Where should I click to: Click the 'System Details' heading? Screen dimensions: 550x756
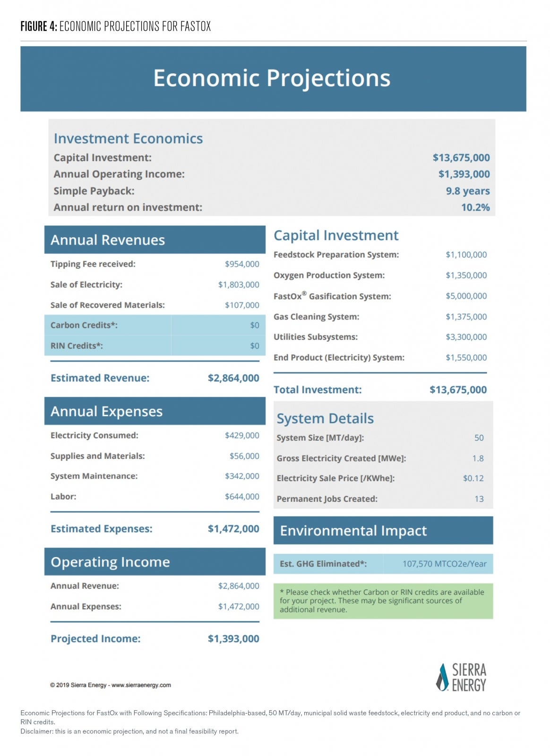325,419
